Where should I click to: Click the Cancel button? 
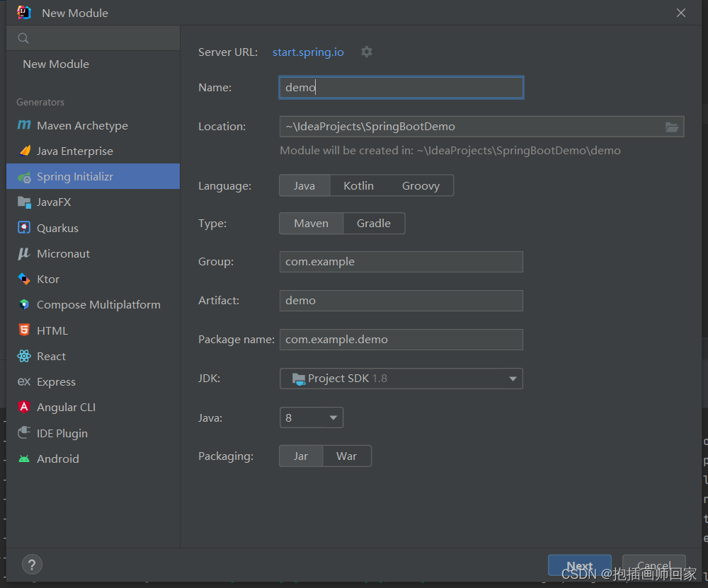tap(653, 565)
